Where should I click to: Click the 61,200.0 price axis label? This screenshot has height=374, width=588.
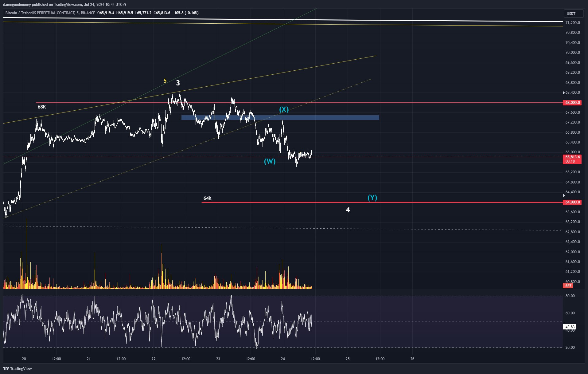[x=573, y=272]
